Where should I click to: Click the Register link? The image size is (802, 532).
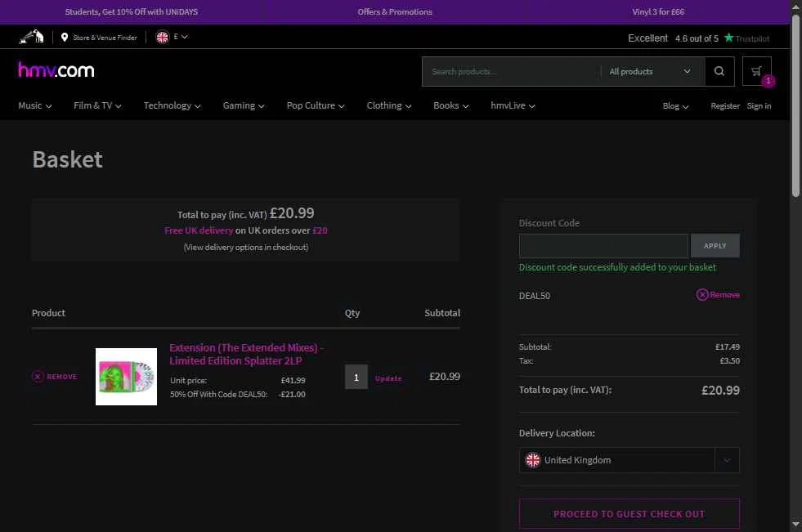coord(725,105)
